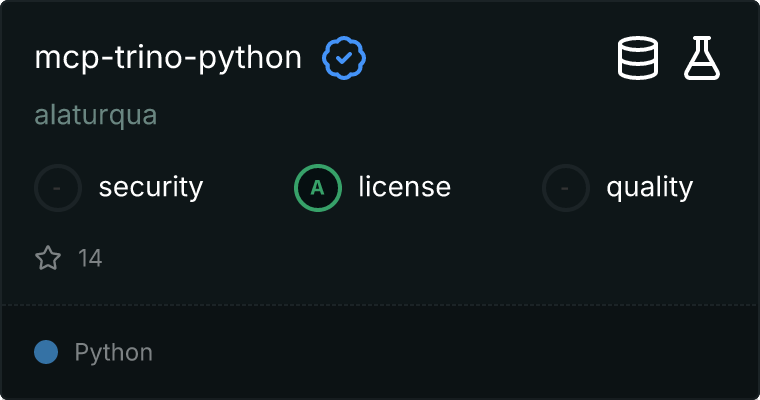
Task: Click the quality grade circle
Action: [566, 187]
